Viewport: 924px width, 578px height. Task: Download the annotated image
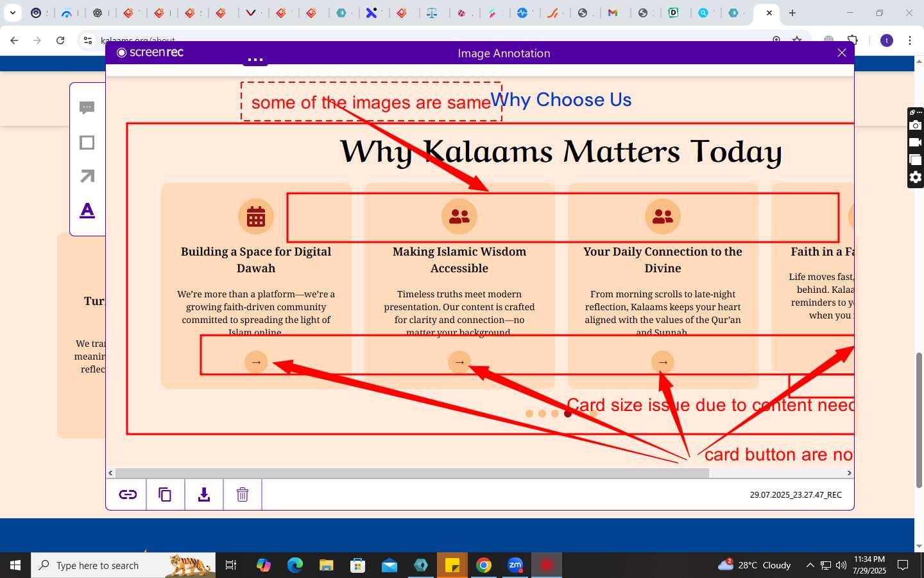tap(204, 495)
